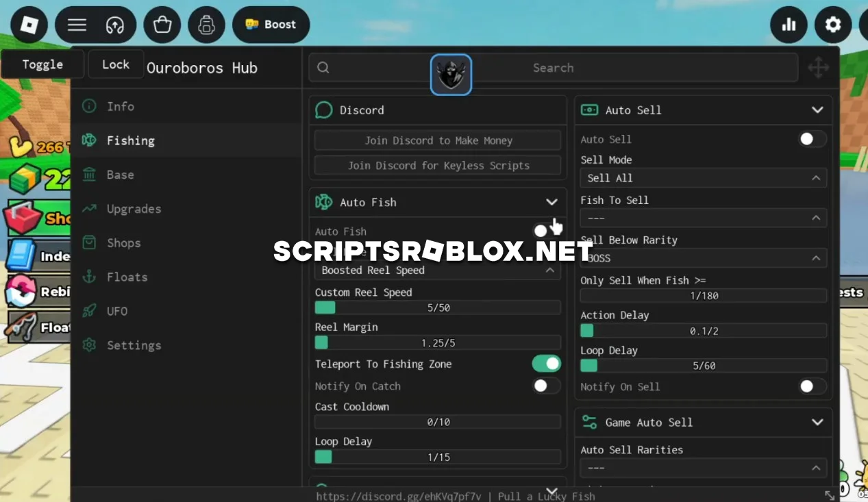Click the money icon beside Auto Sell header
The image size is (868, 502).
[589, 110]
